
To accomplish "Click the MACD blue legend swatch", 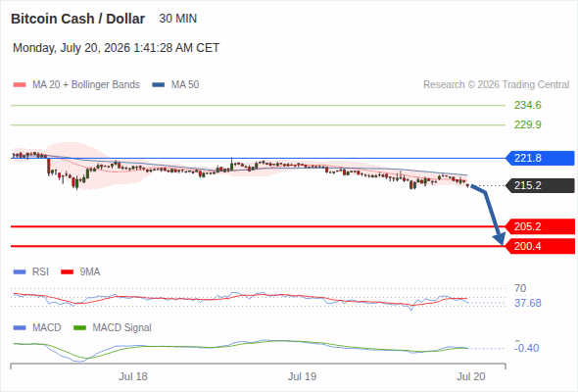I will click(20, 328).
